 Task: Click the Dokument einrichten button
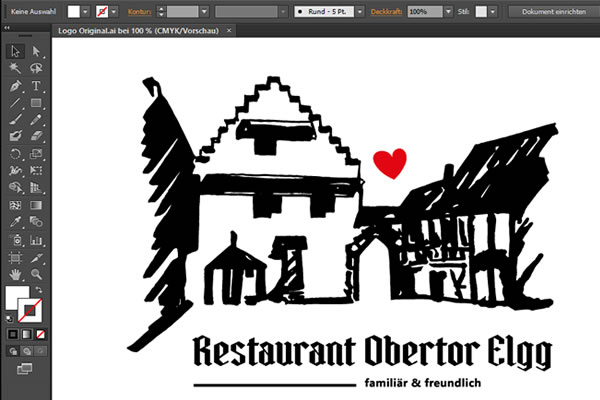(x=550, y=10)
